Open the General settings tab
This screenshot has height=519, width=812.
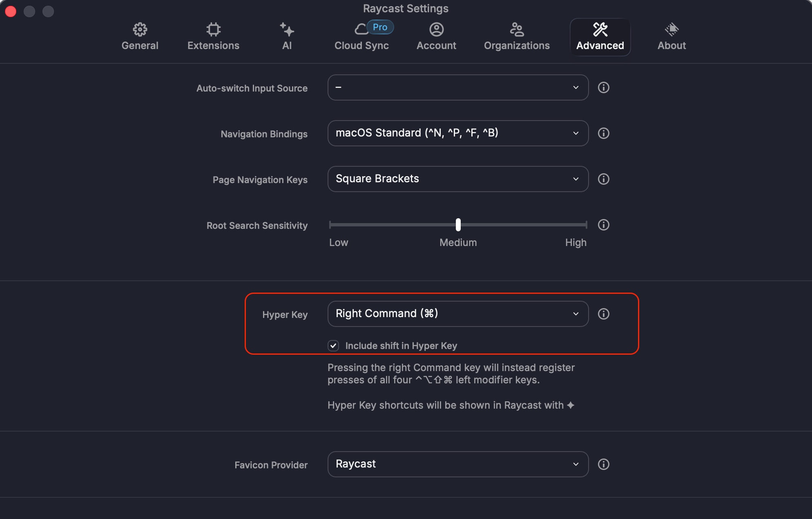click(x=140, y=37)
